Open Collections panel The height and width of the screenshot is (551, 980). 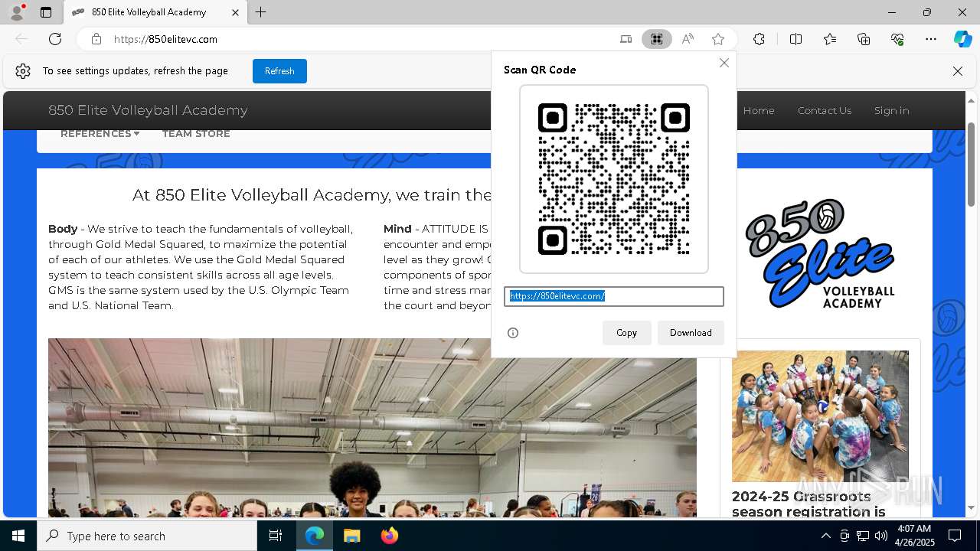pyautogui.click(x=864, y=39)
